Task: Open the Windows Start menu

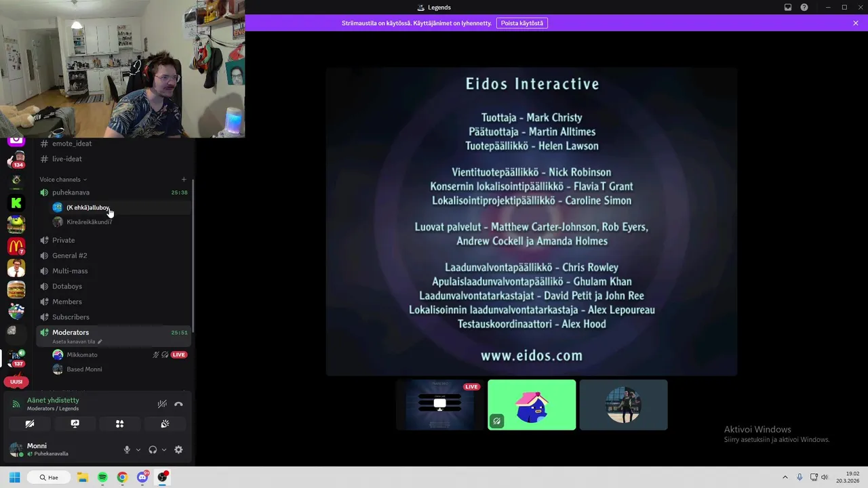Action: click(14, 477)
